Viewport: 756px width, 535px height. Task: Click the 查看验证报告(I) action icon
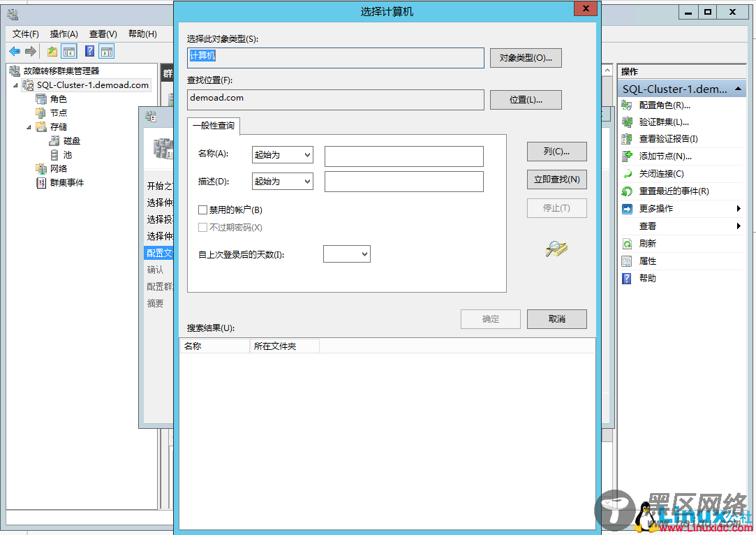627,139
